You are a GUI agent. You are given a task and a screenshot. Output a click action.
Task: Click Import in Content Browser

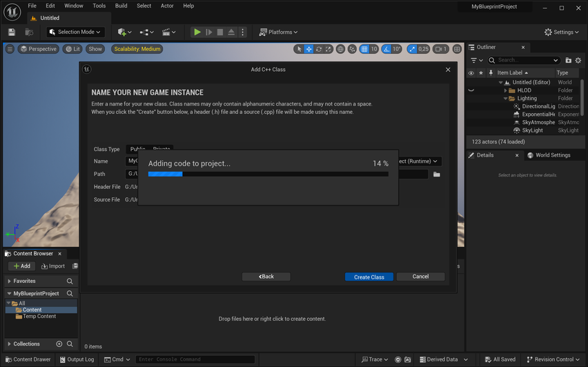(x=53, y=266)
